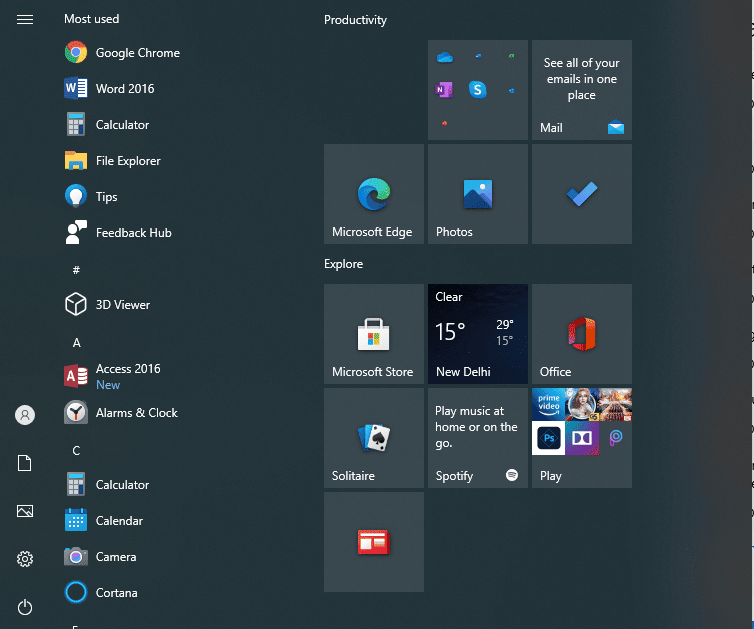
Task: Open the Play folder tile
Action: (582, 438)
